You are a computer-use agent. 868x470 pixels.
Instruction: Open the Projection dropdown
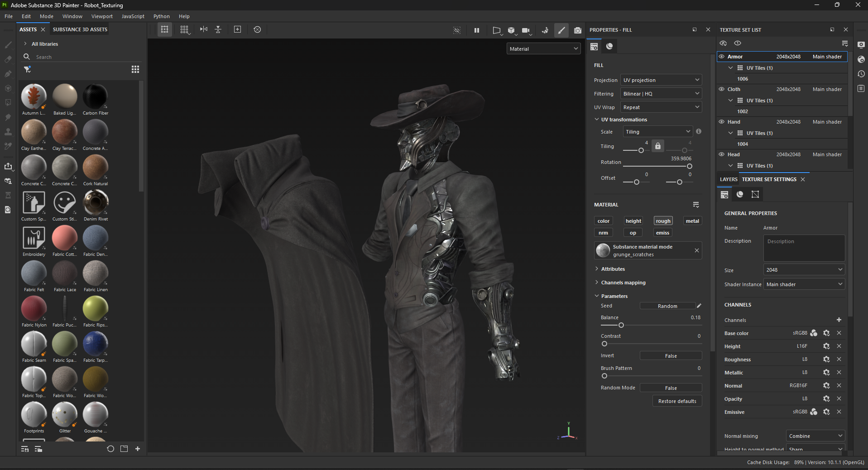click(661, 80)
